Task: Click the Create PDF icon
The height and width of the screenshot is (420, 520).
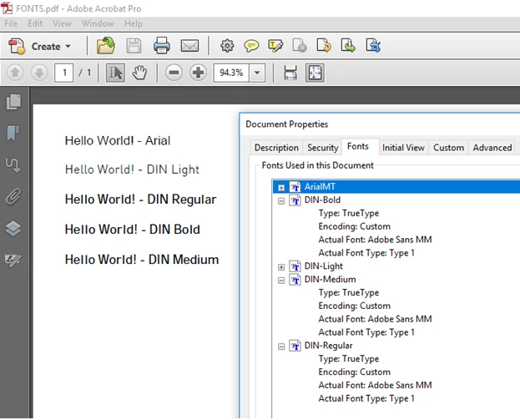Action: point(17,46)
